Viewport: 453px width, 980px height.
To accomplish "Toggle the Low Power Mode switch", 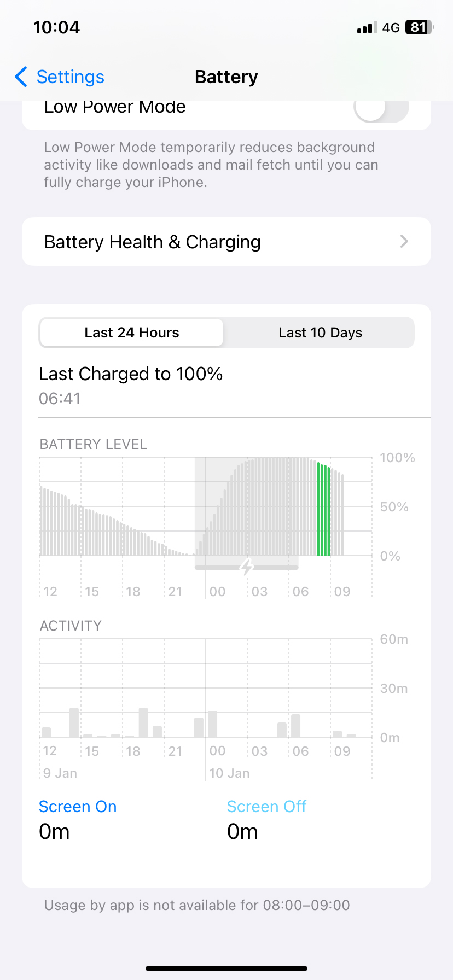I will [x=381, y=109].
